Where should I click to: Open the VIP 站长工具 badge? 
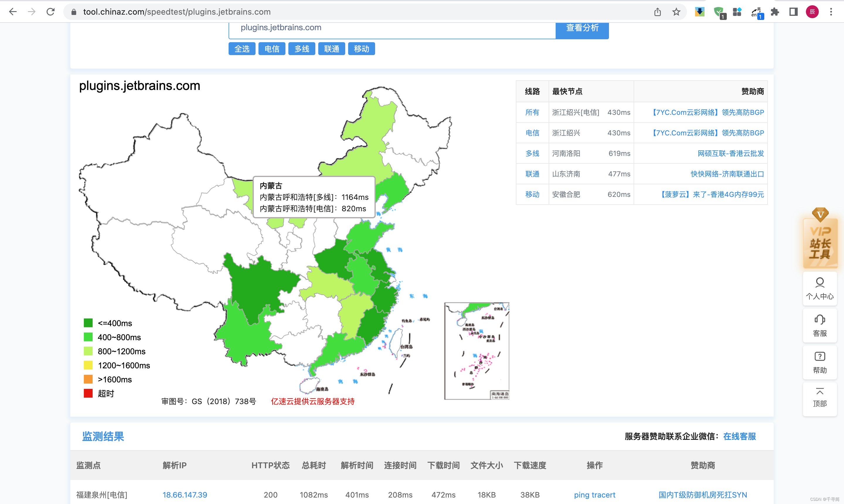tap(820, 238)
